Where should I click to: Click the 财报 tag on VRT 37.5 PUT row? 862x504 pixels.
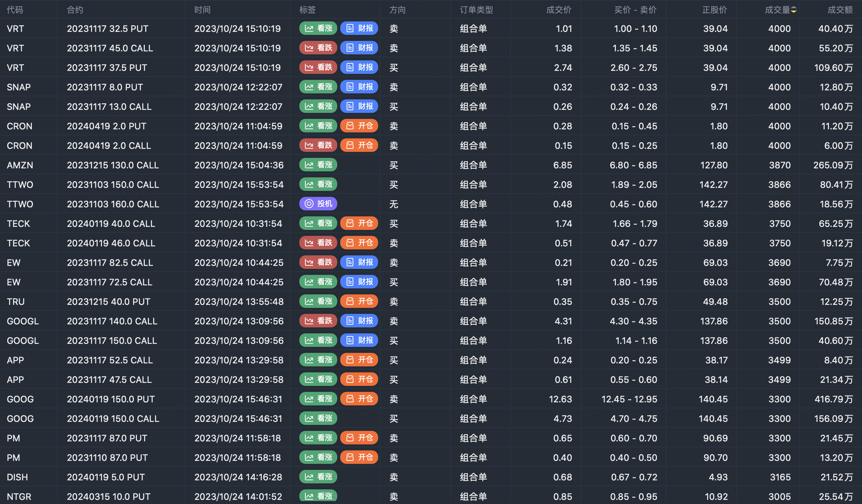359,67
